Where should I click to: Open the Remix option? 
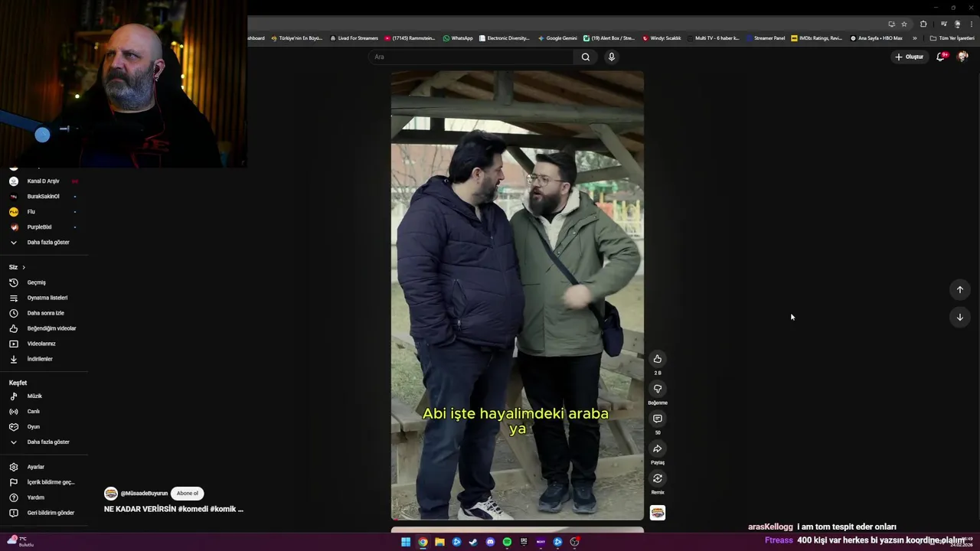[x=657, y=478]
